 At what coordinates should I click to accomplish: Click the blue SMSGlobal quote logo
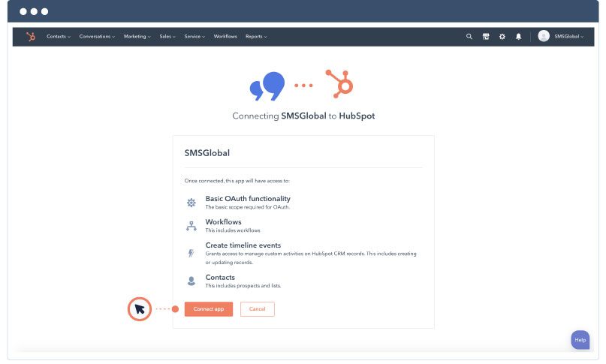[x=267, y=86]
